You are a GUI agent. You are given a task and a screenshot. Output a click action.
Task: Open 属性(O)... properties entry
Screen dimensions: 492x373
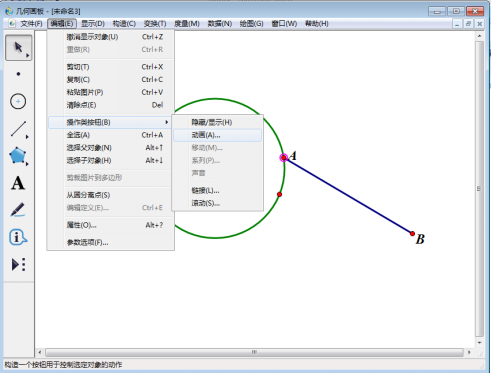click(111, 225)
